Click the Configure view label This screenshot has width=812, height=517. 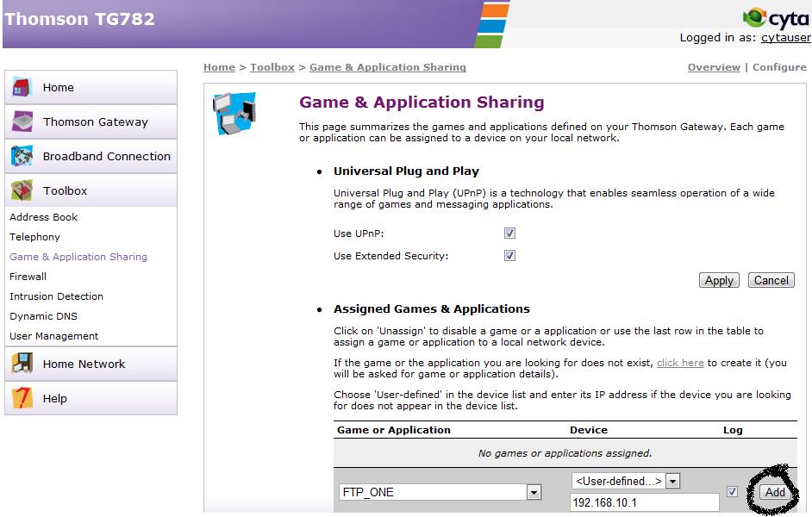click(x=779, y=67)
